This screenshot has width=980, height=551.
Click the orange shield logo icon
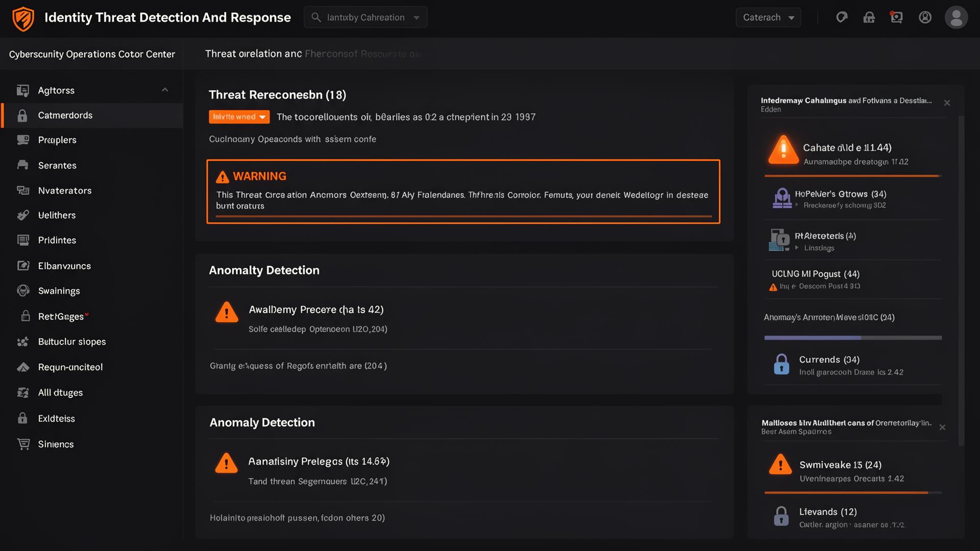click(23, 18)
